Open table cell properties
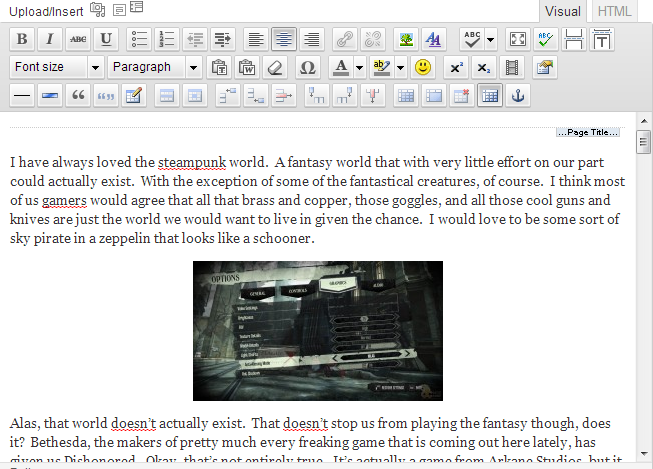The width and height of the screenshot is (653, 469). click(x=195, y=95)
